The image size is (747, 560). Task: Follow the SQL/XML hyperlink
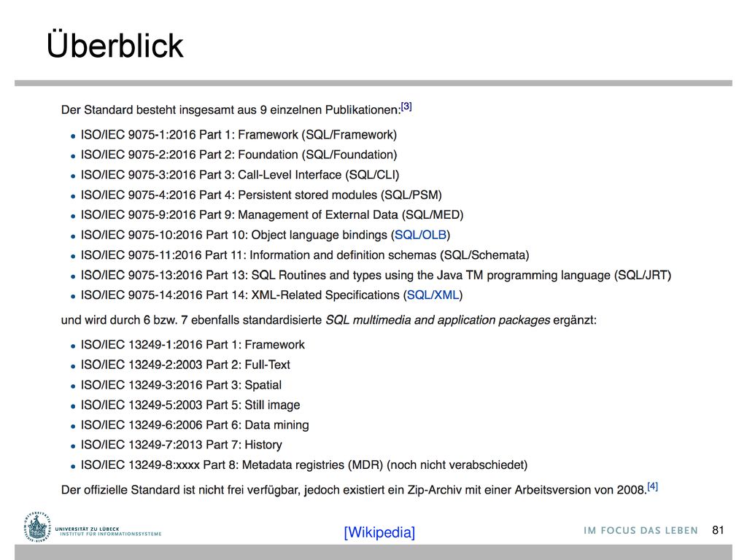(433, 295)
